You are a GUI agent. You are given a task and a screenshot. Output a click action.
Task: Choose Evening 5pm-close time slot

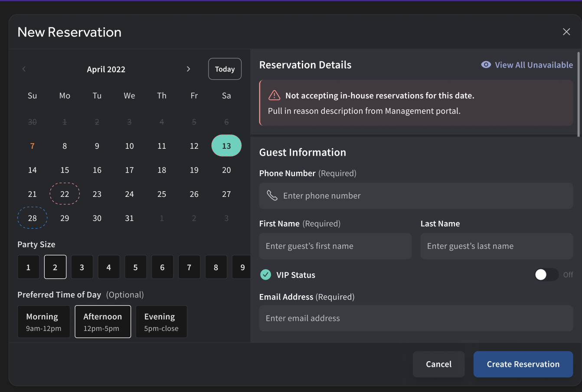(x=161, y=322)
